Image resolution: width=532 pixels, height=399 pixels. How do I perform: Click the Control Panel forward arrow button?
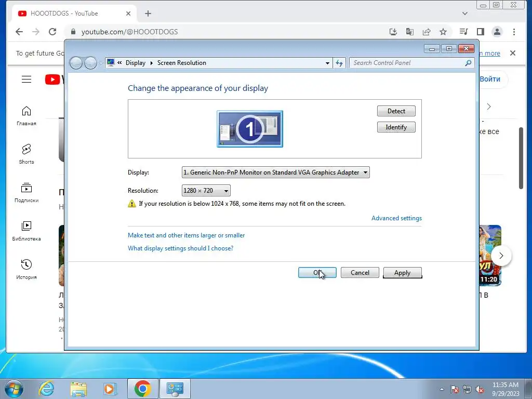[90, 63]
